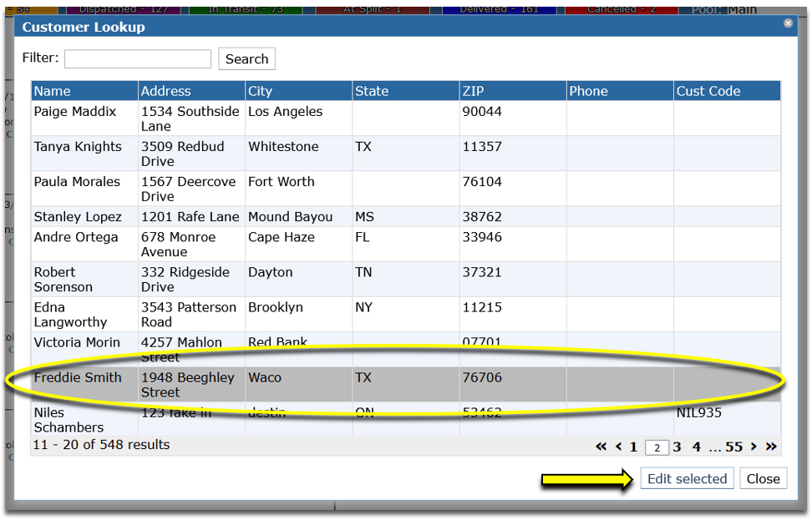Select the Freddie Smith customer row

tap(405, 385)
